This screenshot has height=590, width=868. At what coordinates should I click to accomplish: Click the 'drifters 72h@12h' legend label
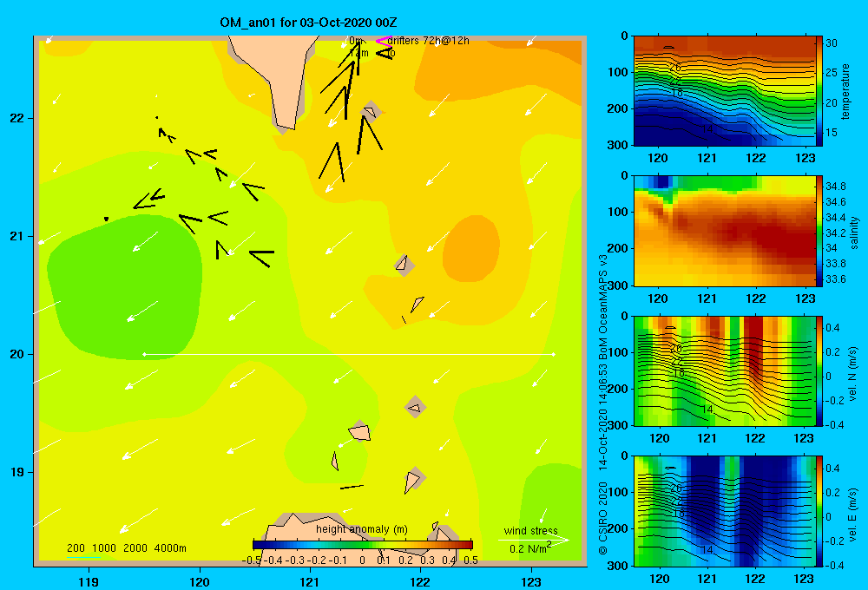[429, 41]
